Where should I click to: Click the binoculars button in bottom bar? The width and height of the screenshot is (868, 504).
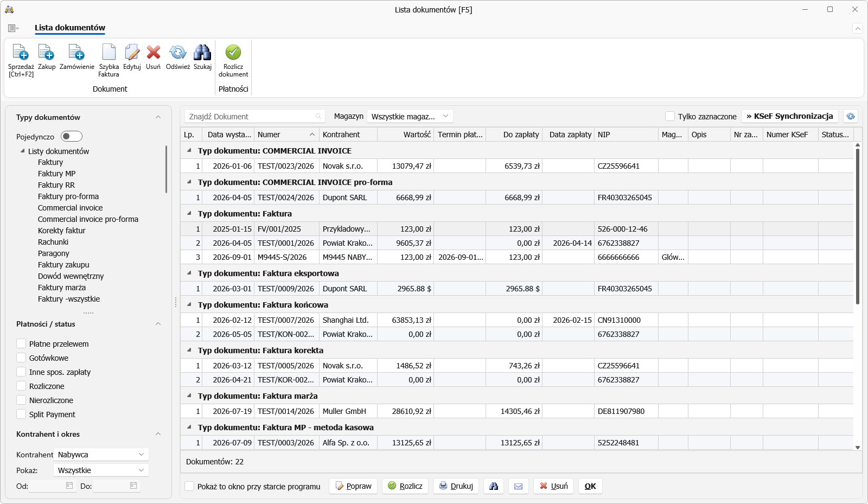494,486
